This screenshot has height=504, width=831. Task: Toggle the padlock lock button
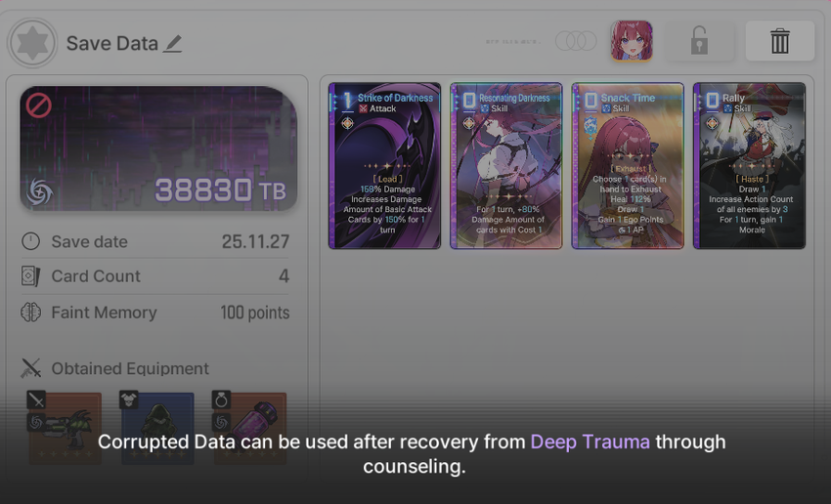pyautogui.click(x=699, y=41)
